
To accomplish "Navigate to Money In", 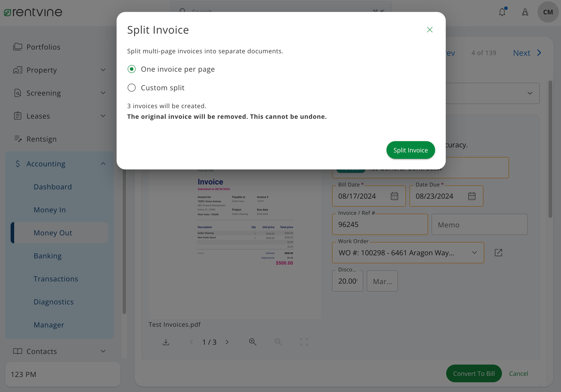I will click(50, 210).
